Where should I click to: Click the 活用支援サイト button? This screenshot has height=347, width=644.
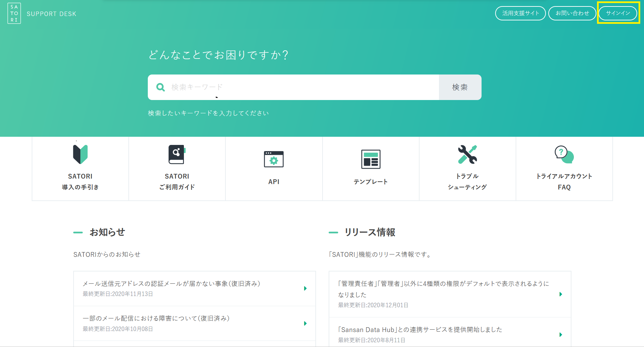[520, 13]
